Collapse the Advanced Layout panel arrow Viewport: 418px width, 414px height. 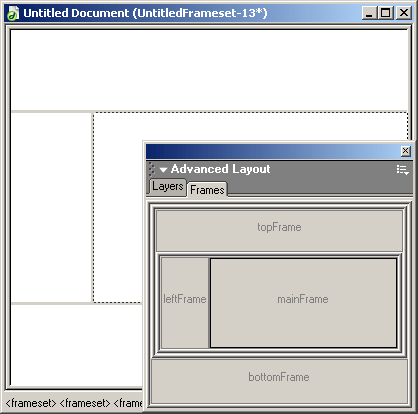click(163, 170)
